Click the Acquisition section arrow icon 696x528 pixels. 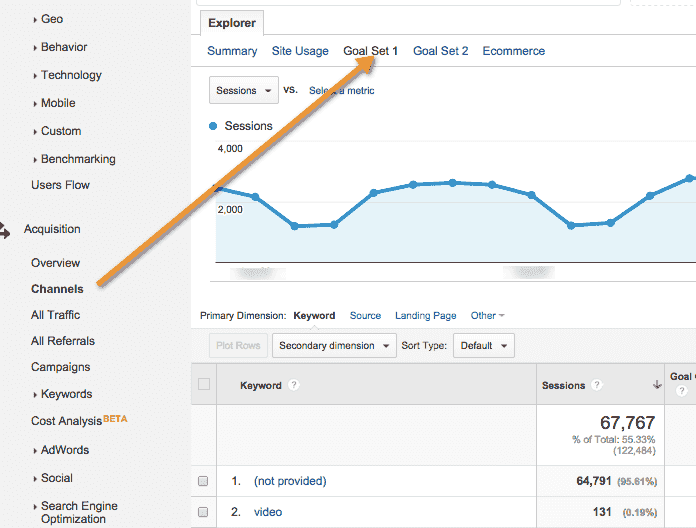click(5, 230)
